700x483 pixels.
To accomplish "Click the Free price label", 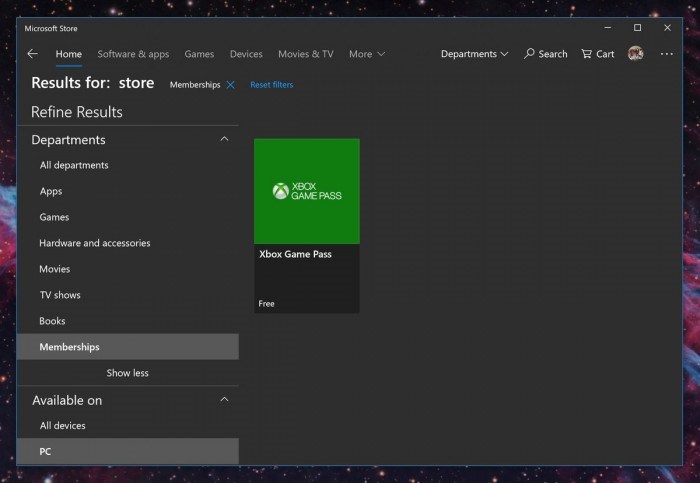I will click(x=267, y=304).
